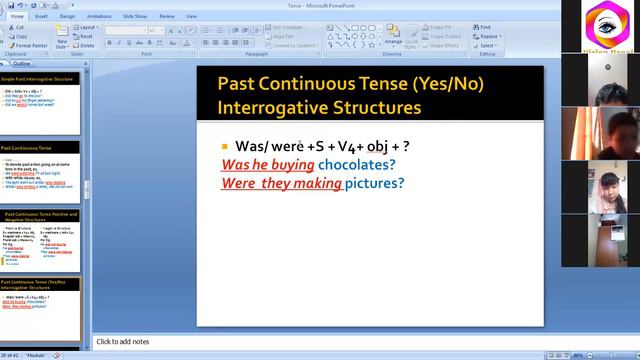The image size is (640, 360).
Task: Center the text alignment
Action: tap(216, 42)
